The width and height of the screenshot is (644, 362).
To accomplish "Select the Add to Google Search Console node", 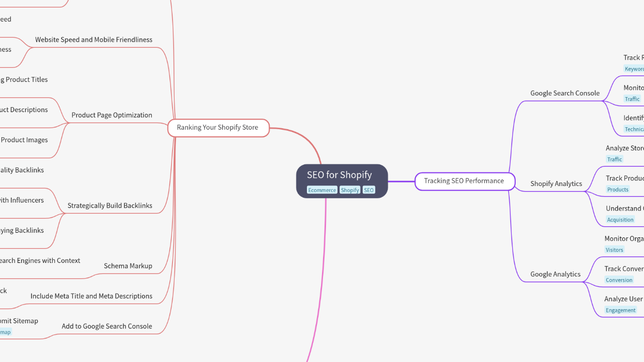I will click(x=107, y=326).
